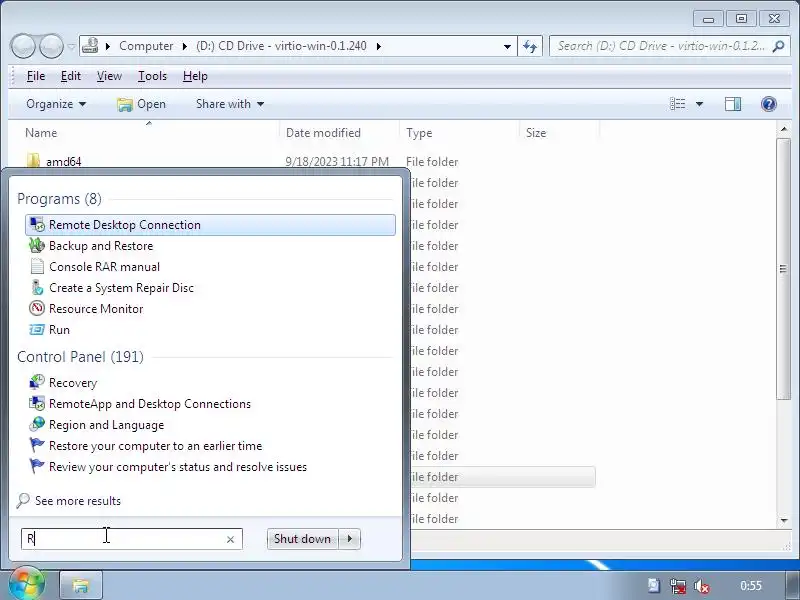The width and height of the screenshot is (800, 600).
Task: Click the Programs (8) group heading
Action: (x=59, y=199)
